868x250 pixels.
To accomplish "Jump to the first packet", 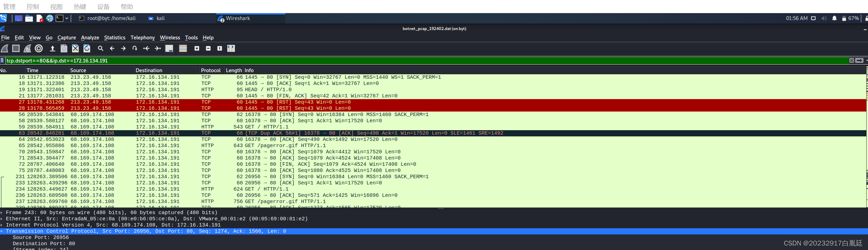I will pyautogui.click(x=146, y=49).
